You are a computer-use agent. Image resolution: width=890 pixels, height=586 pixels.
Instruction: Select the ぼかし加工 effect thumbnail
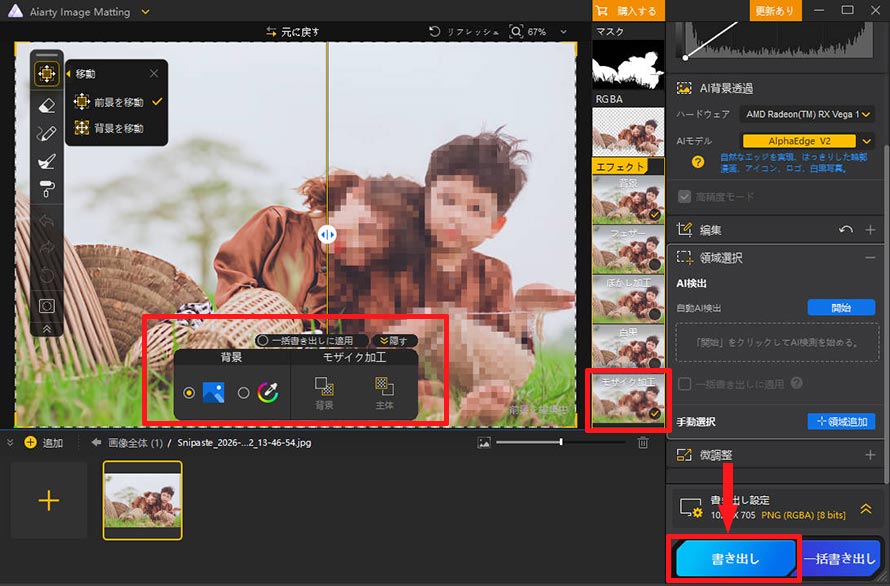pos(628,299)
